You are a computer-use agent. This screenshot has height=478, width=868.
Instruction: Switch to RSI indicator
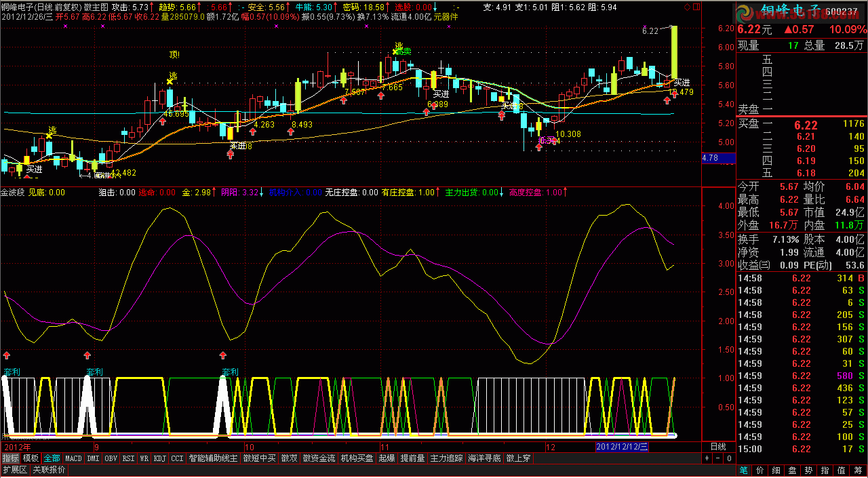(128, 458)
